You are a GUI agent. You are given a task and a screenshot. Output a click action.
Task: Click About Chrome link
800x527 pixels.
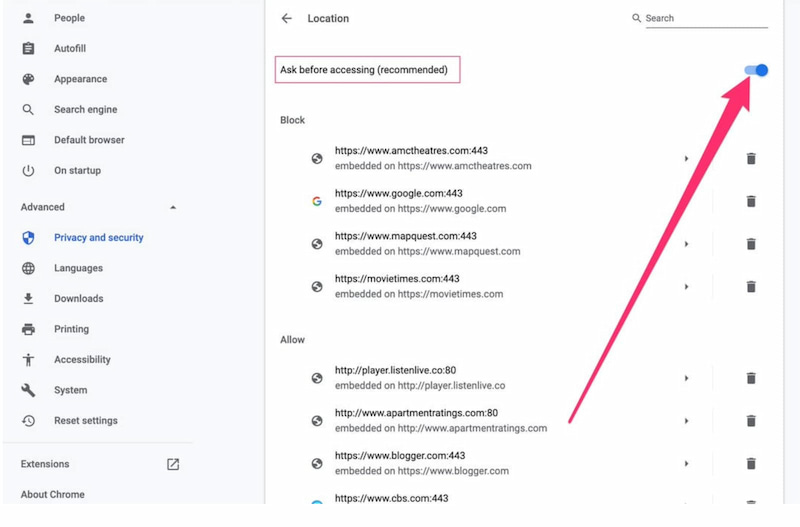click(52, 494)
